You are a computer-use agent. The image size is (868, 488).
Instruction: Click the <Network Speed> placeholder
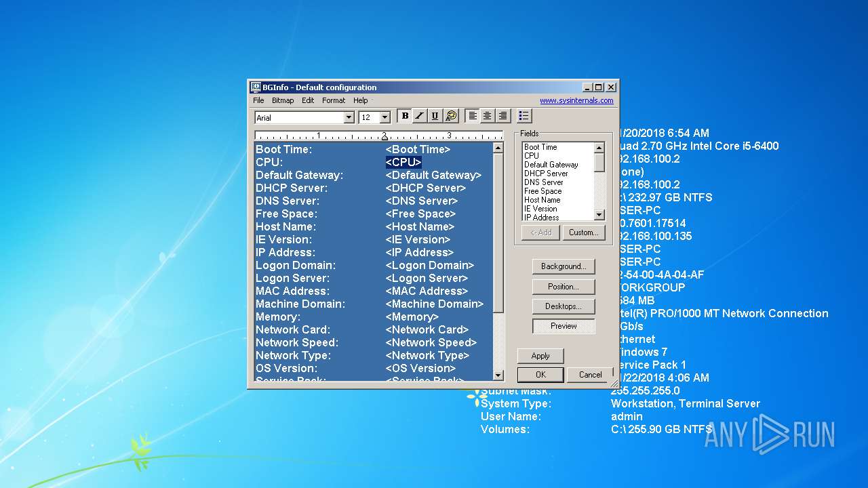pos(431,342)
